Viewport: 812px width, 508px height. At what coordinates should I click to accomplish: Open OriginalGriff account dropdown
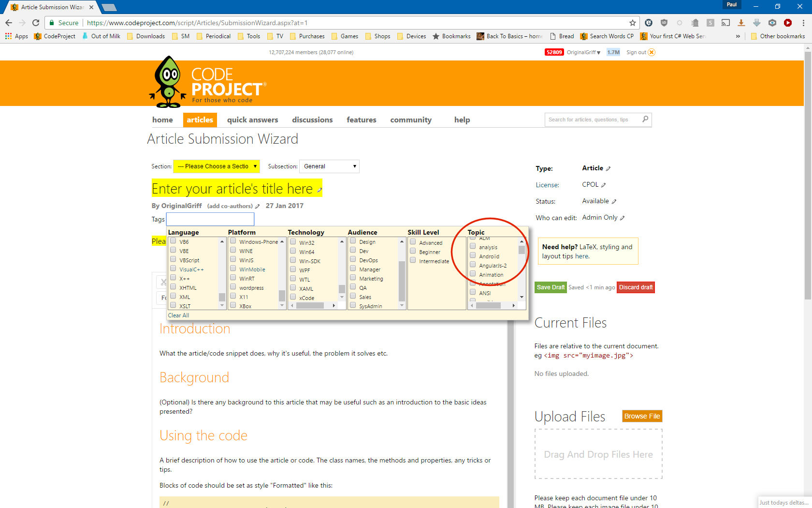(583, 52)
